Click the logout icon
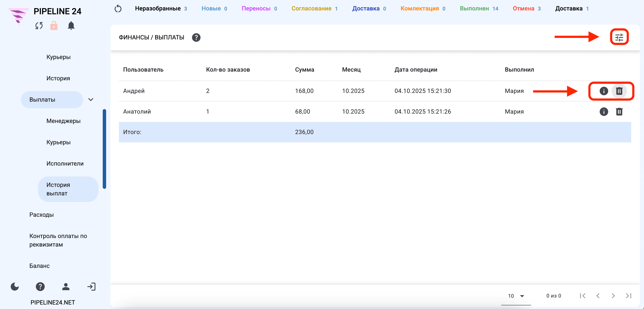The image size is (644, 309). [x=91, y=286]
